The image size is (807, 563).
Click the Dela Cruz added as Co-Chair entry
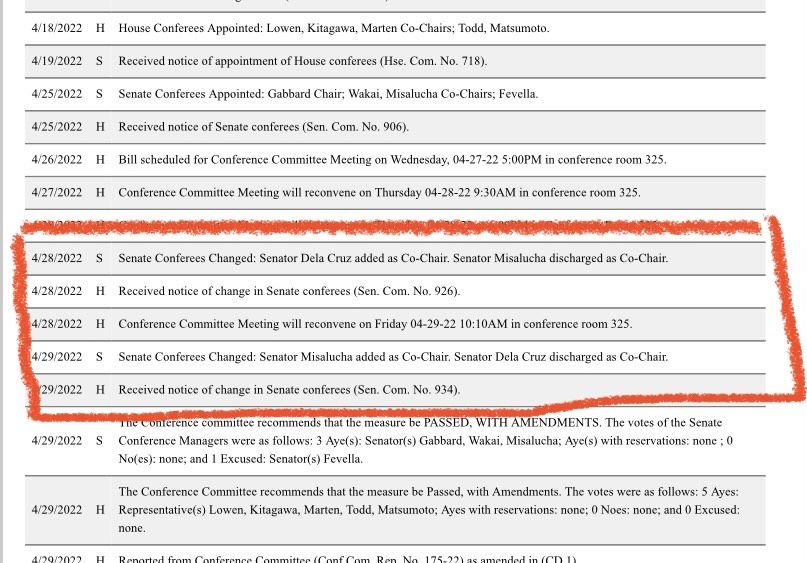tap(393, 258)
